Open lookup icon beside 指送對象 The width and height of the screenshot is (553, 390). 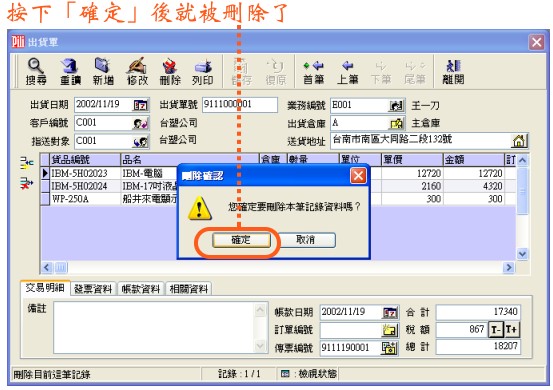point(141,142)
